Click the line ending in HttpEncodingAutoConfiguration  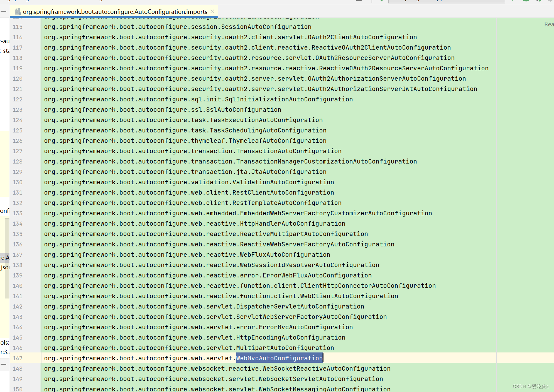pos(195,337)
